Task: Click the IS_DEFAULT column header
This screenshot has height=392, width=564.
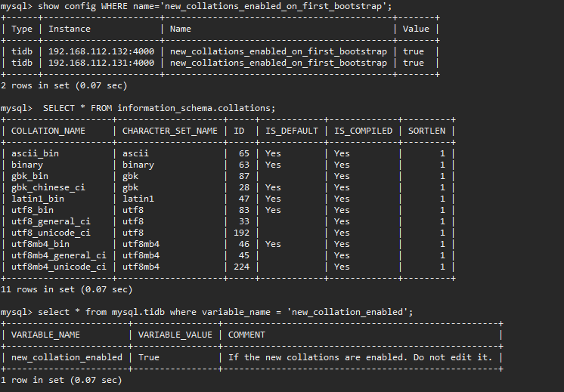Action: pos(292,131)
